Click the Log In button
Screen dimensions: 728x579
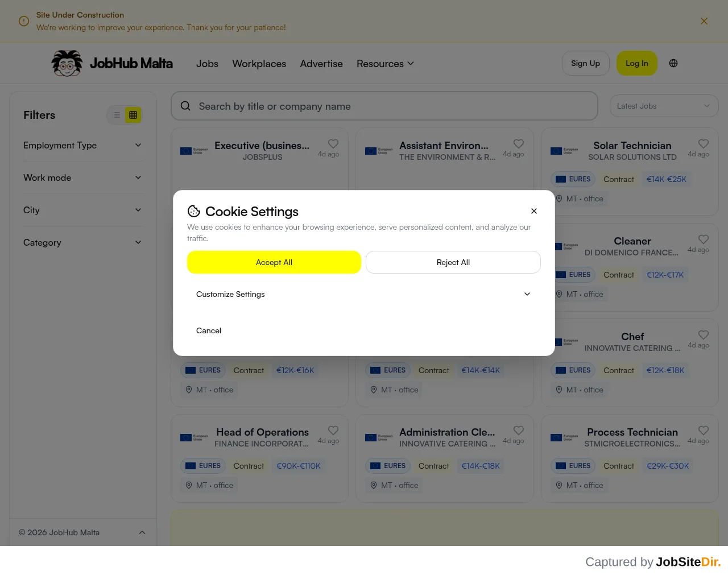pos(636,63)
